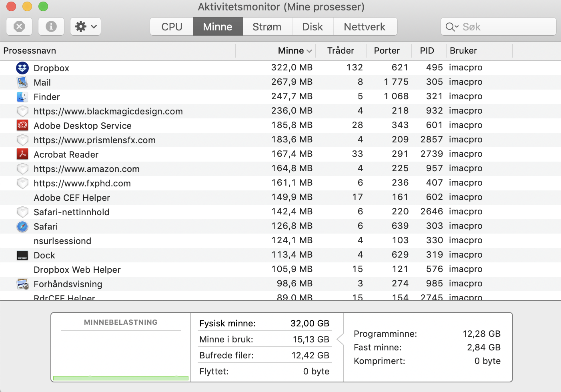Open the process info button

coord(51,27)
